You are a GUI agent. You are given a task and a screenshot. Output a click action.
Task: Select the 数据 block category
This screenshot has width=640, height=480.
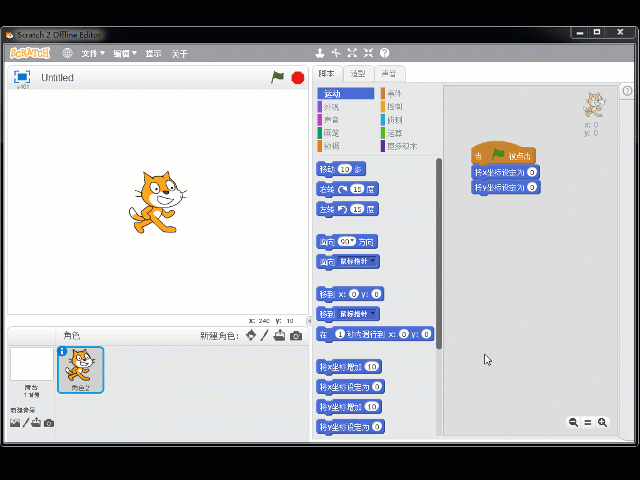point(331,146)
